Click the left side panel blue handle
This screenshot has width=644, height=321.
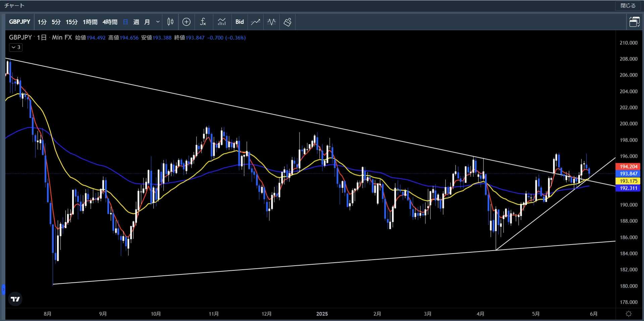(3, 289)
